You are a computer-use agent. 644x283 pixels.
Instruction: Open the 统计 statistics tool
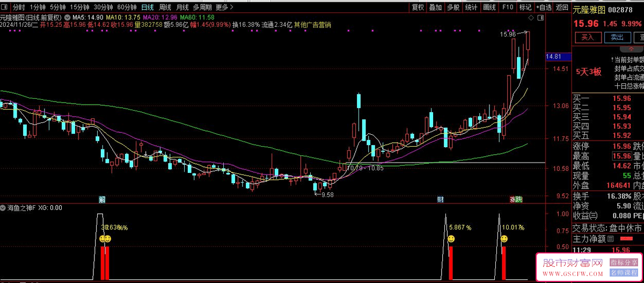471,8
